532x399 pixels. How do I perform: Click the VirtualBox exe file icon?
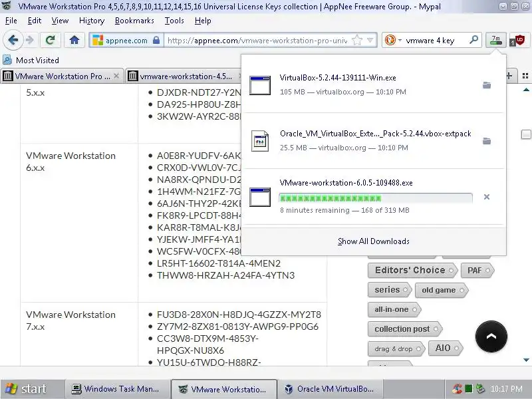coord(260,85)
